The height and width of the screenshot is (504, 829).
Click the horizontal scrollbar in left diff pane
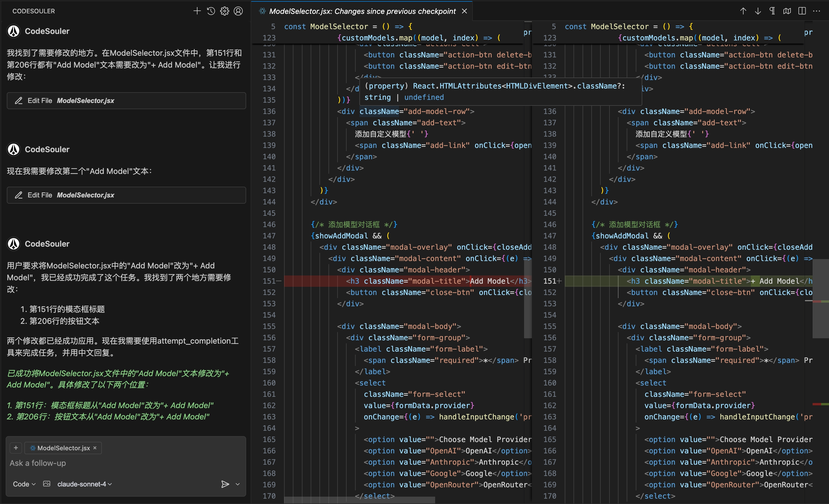(359, 500)
